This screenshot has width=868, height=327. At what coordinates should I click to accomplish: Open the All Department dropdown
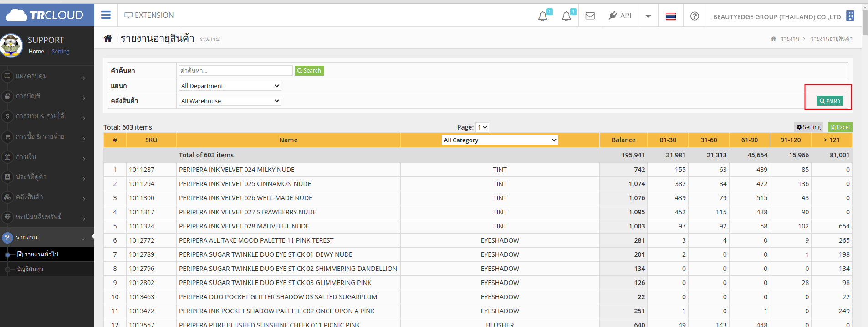point(230,86)
